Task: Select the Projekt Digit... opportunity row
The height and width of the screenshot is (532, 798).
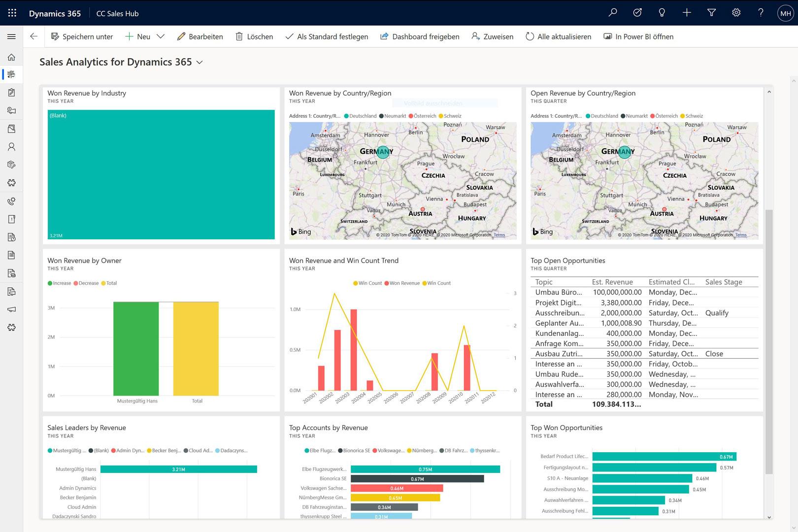Action: (x=644, y=302)
